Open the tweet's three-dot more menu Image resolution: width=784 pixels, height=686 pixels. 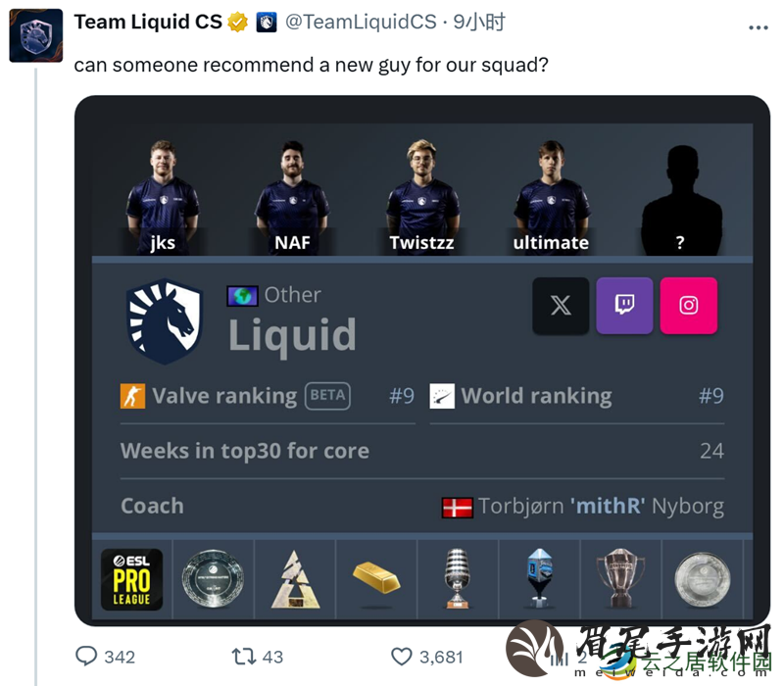758,27
